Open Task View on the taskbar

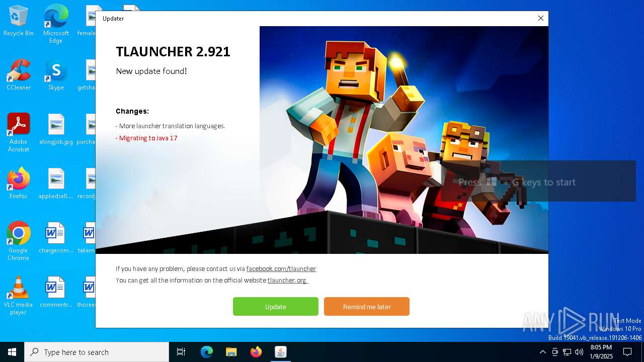click(x=181, y=352)
